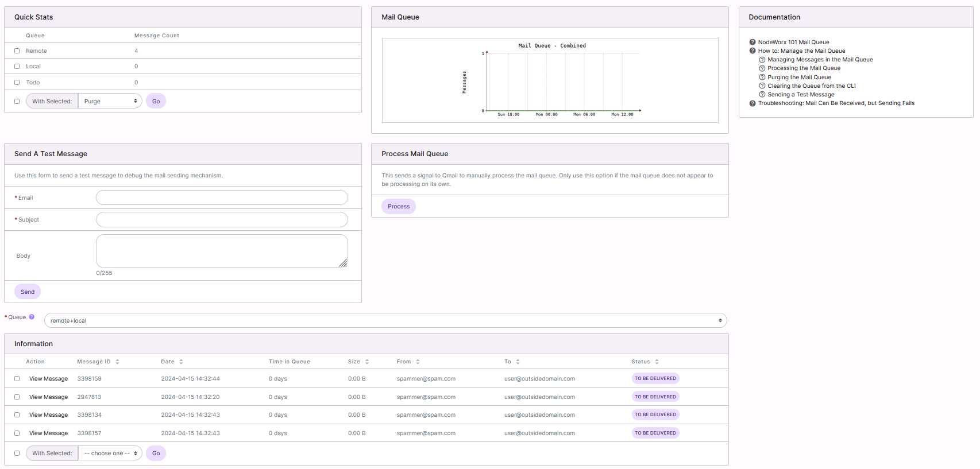This screenshot has width=980, height=469.
Task: Click Time in Queue column header
Action: [289, 362]
